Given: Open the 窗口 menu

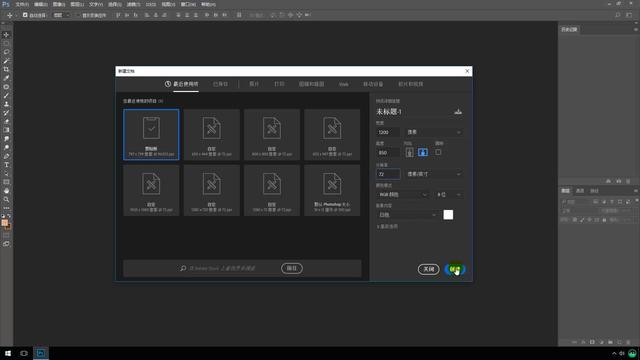Looking at the screenshot, I should (x=188, y=4).
